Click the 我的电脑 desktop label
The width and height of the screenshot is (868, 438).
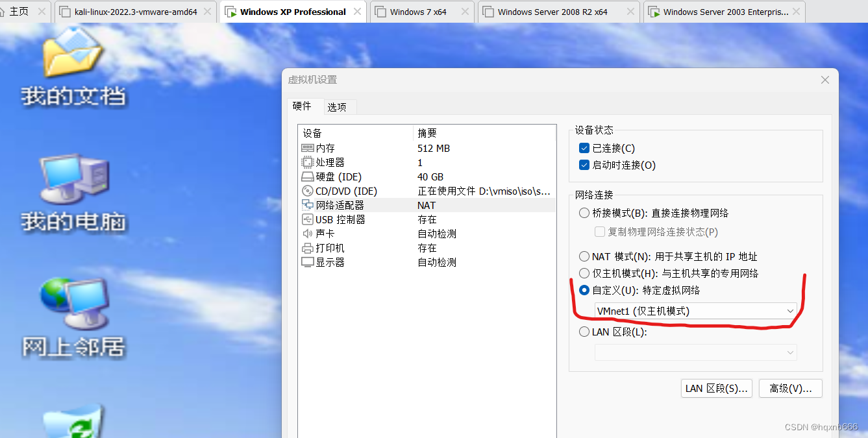(73, 222)
